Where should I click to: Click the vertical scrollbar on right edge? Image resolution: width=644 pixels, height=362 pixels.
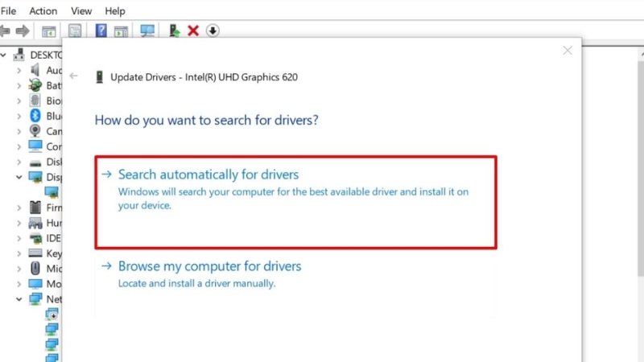coord(641,168)
